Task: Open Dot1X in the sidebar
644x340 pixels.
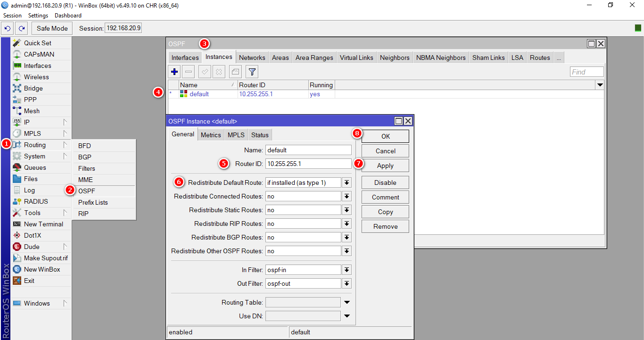Action: click(41, 235)
